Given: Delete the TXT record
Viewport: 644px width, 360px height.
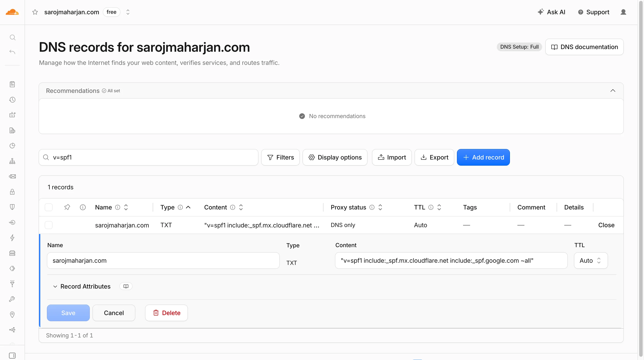Looking at the screenshot, I should tap(166, 313).
